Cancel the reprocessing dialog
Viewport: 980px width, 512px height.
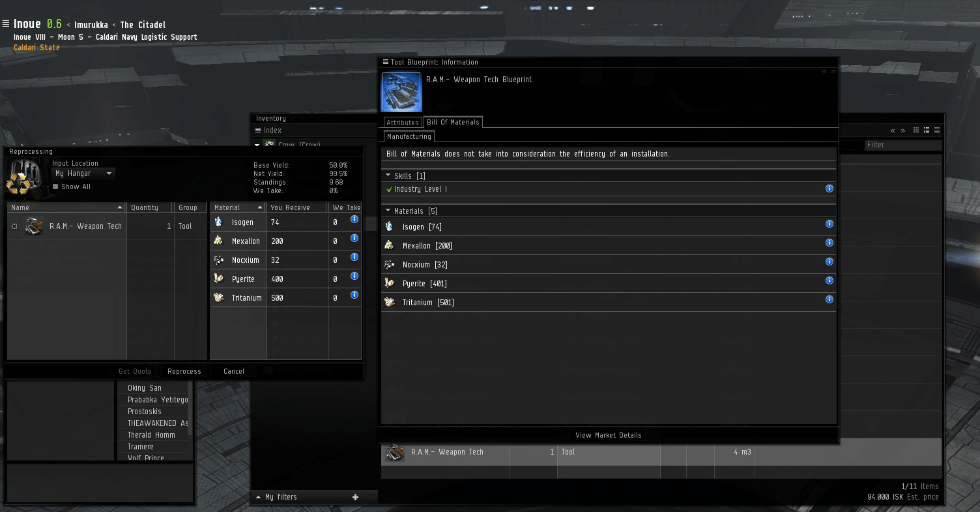(x=234, y=371)
